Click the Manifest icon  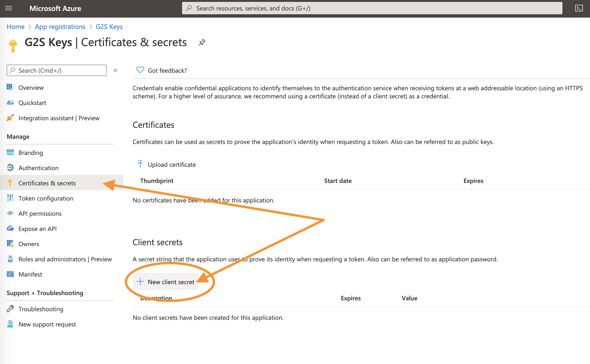tap(10, 274)
